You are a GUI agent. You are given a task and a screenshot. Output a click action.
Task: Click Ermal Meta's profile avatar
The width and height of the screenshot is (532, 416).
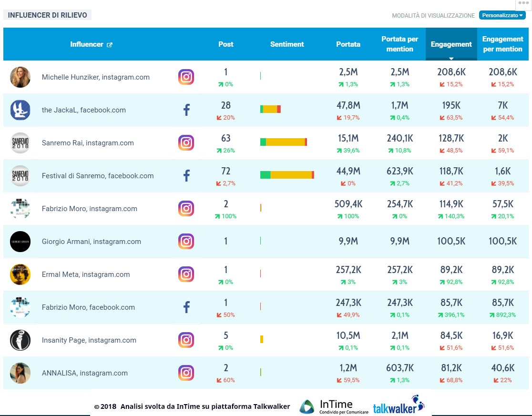point(20,274)
